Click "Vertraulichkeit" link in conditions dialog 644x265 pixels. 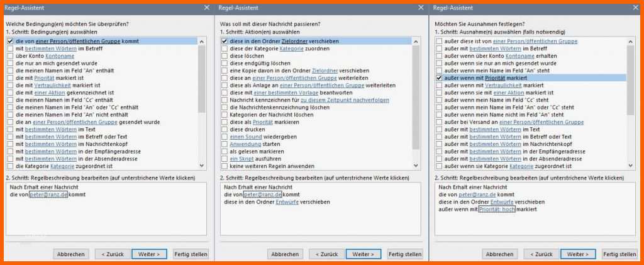(x=53, y=85)
